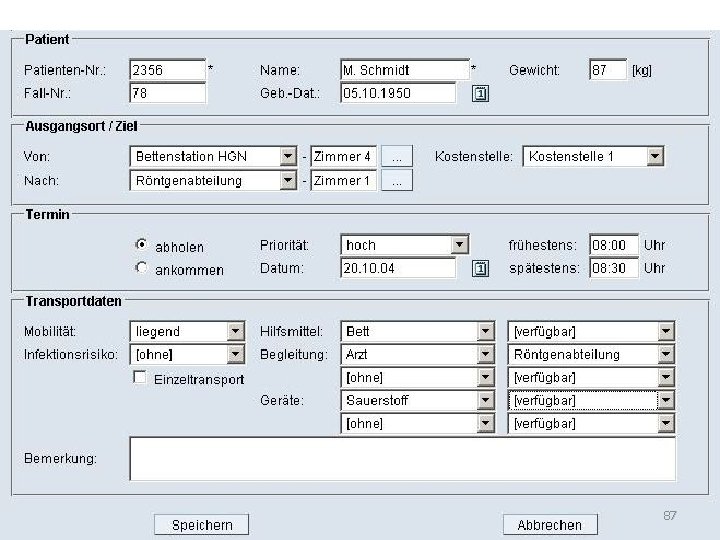Click the Gewicht input field
The width and height of the screenshot is (720, 540).
(608, 70)
